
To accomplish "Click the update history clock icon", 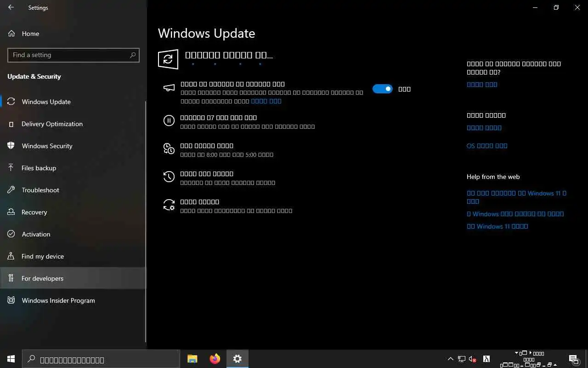I will tap(169, 177).
